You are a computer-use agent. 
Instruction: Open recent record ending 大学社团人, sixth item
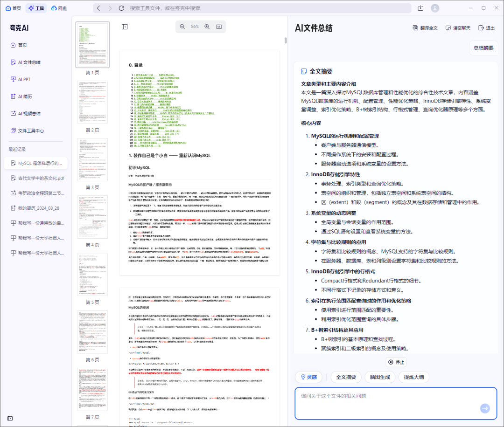pos(37,238)
